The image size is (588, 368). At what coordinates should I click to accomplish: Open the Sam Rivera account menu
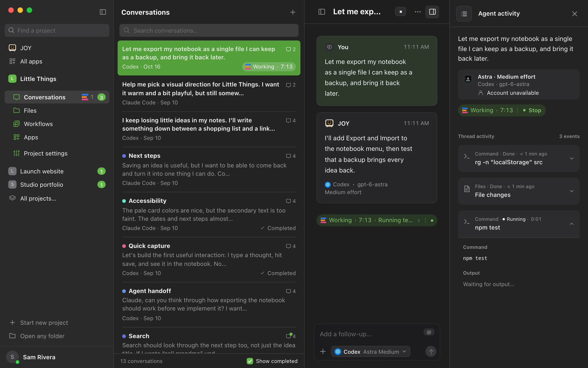pyautogui.click(x=57, y=357)
